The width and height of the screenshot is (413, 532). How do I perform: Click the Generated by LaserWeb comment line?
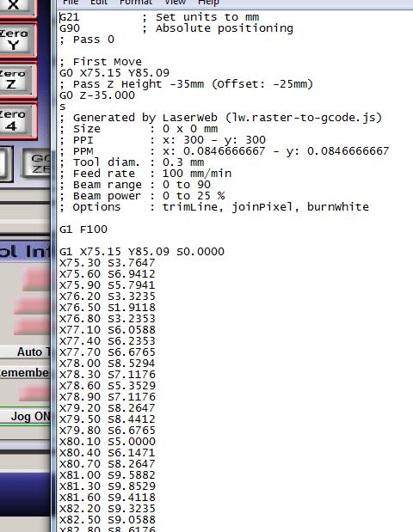(x=221, y=118)
